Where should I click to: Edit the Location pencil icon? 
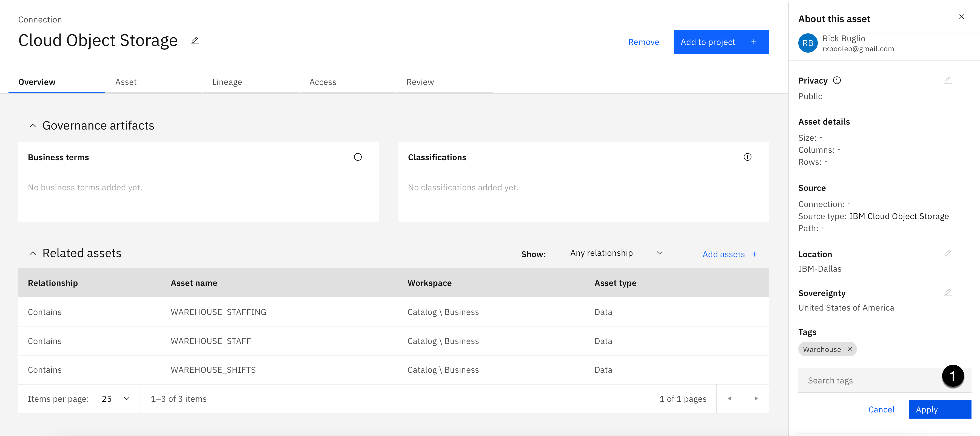(x=948, y=254)
